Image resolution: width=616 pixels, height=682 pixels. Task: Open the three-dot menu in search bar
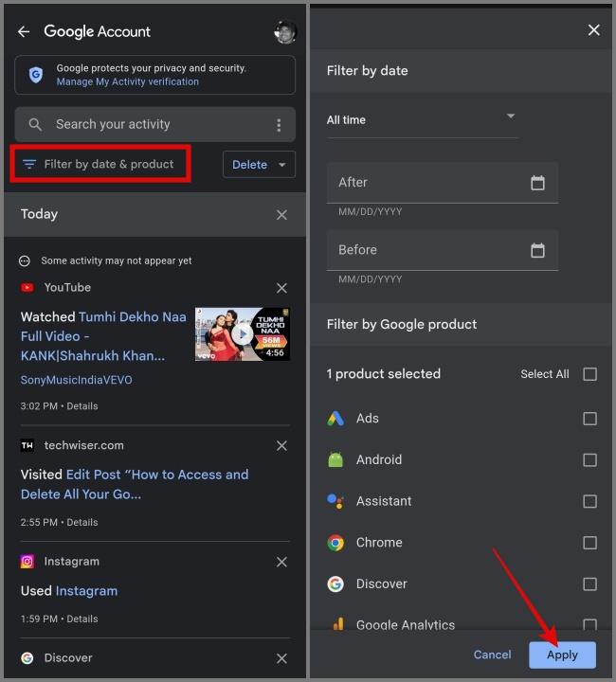click(279, 125)
